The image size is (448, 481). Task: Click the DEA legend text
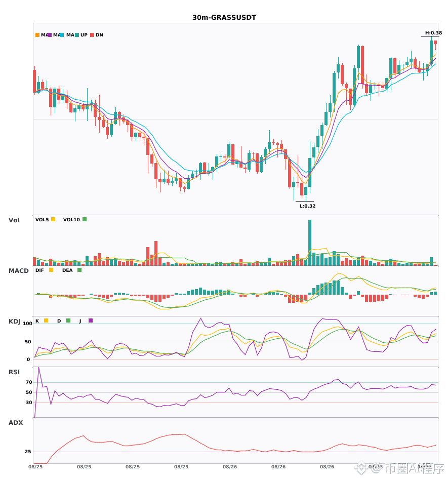tap(67, 270)
